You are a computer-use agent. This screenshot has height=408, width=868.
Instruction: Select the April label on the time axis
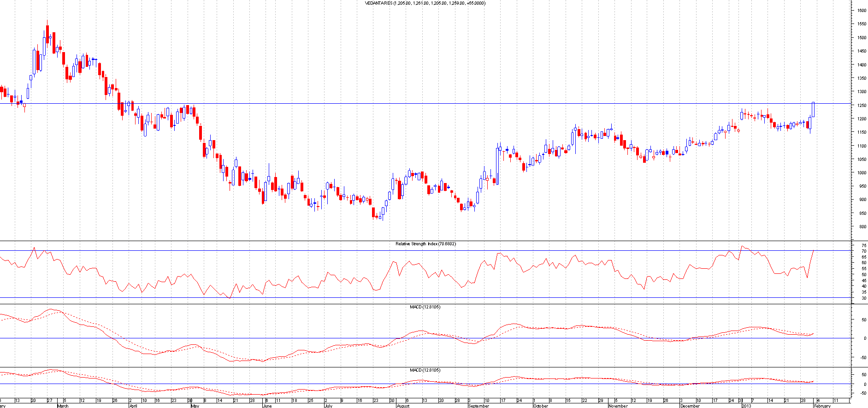tap(133, 406)
